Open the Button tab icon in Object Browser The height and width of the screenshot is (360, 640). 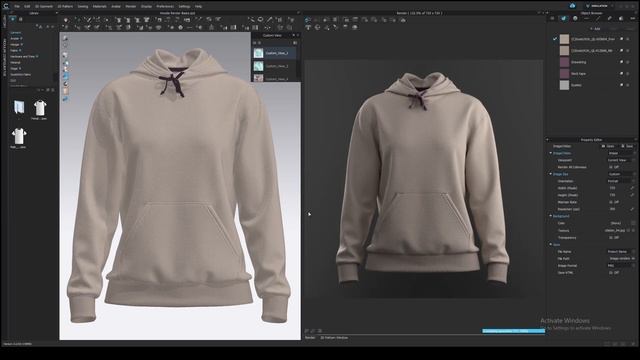(x=575, y=19)
